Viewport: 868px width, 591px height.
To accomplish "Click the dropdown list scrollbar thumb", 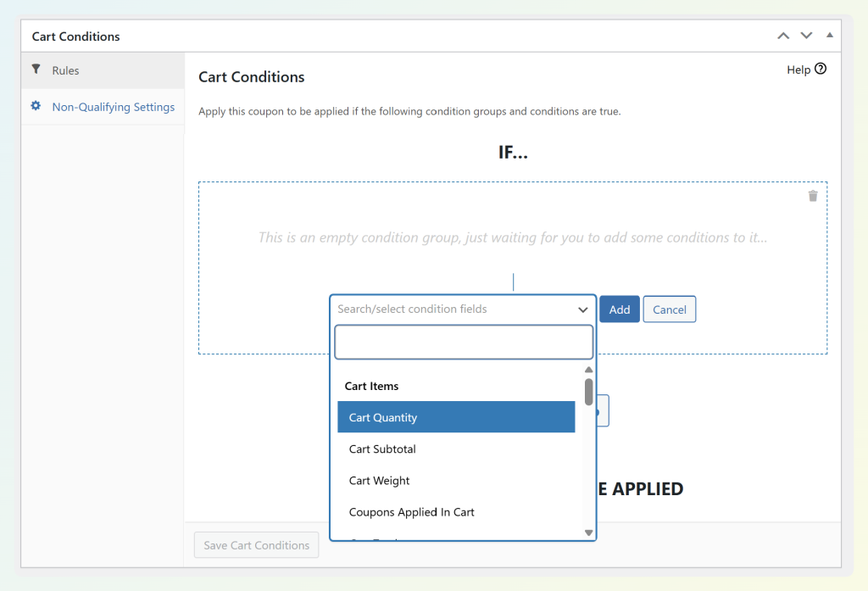I will [x=588, y=392].
